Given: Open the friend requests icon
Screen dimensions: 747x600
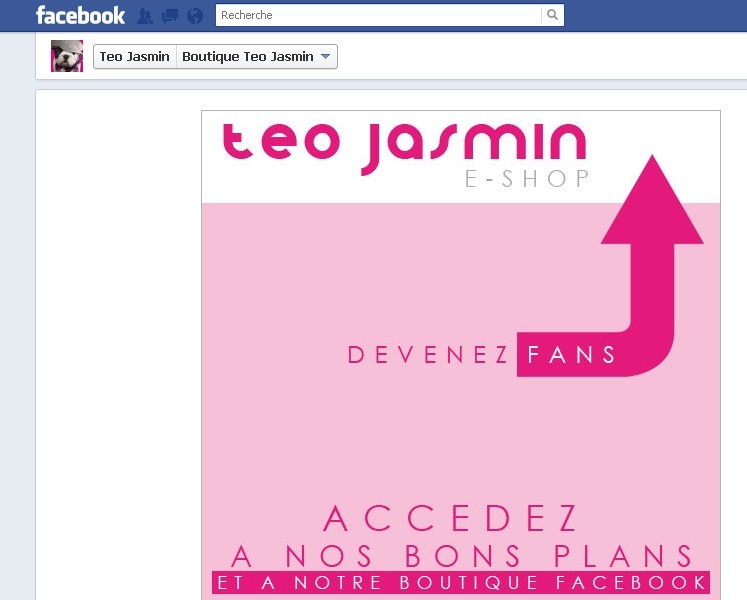Looking at the screenshot, I should click(x=145, y=16).
